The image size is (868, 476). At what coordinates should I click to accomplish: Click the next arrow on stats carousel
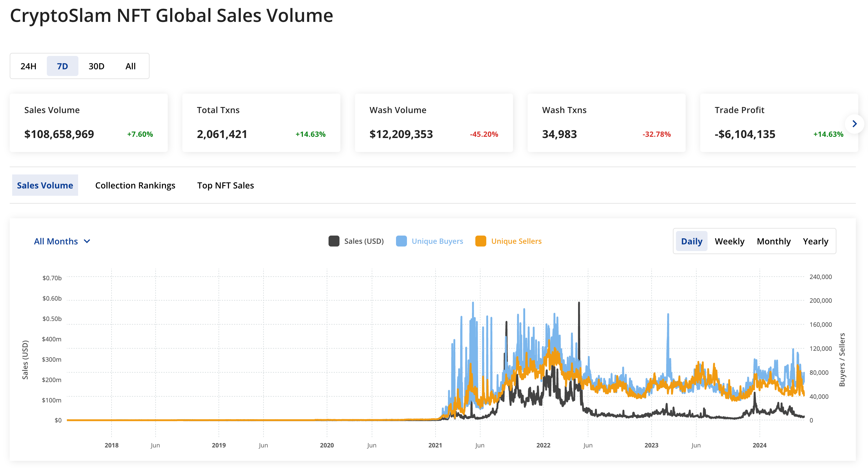pos(854,124)
